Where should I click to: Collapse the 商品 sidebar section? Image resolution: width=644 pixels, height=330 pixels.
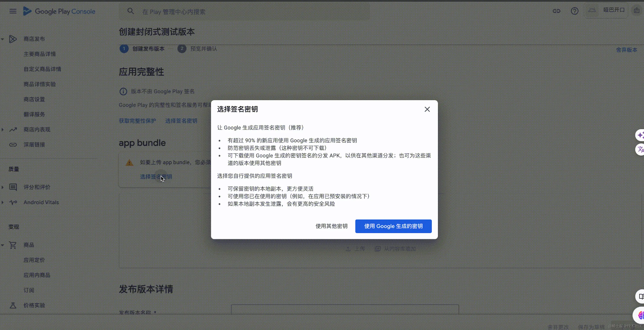coord(3,245)
